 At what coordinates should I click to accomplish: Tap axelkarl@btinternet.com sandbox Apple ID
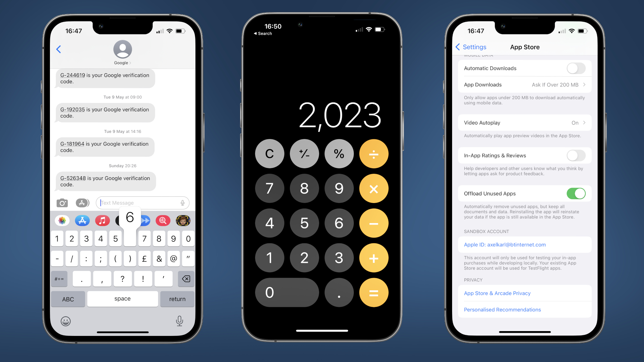tap(504, 245)
